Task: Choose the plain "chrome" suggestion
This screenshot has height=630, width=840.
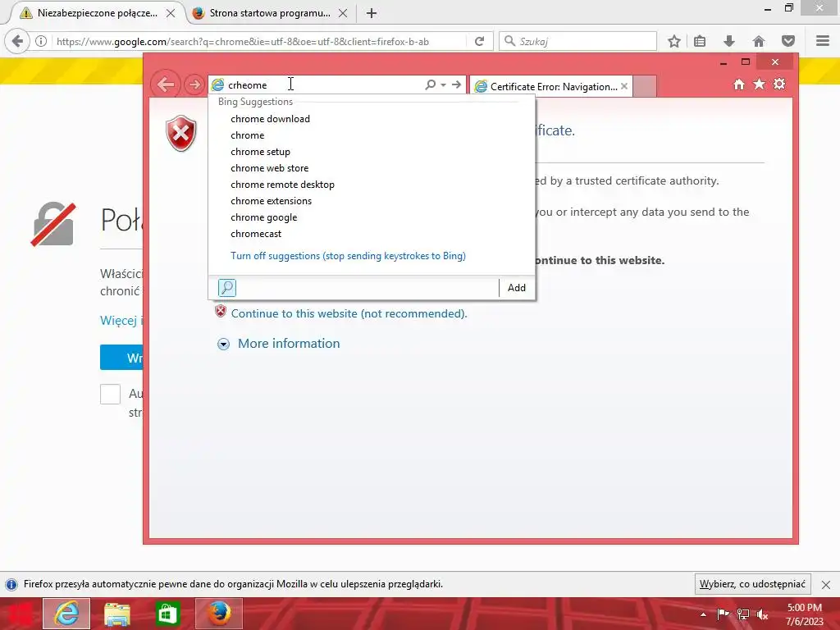Action: 248,135
